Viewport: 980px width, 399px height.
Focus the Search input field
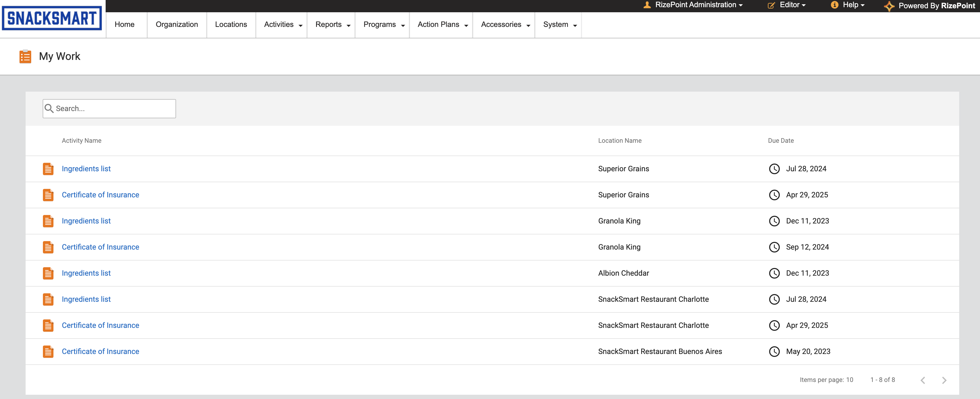(x=109, y=109)
